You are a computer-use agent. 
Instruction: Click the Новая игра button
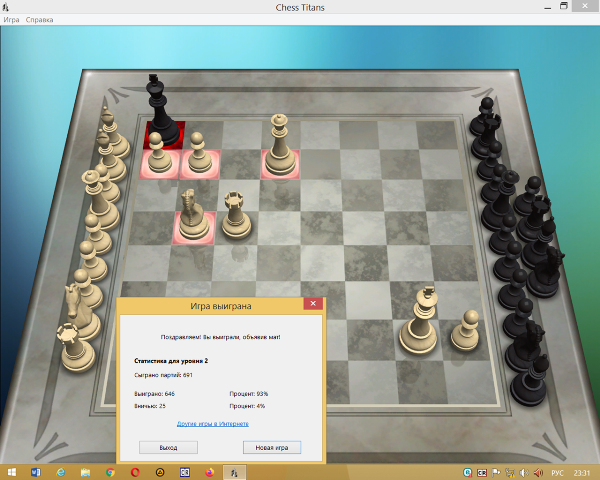click(271, 447)
